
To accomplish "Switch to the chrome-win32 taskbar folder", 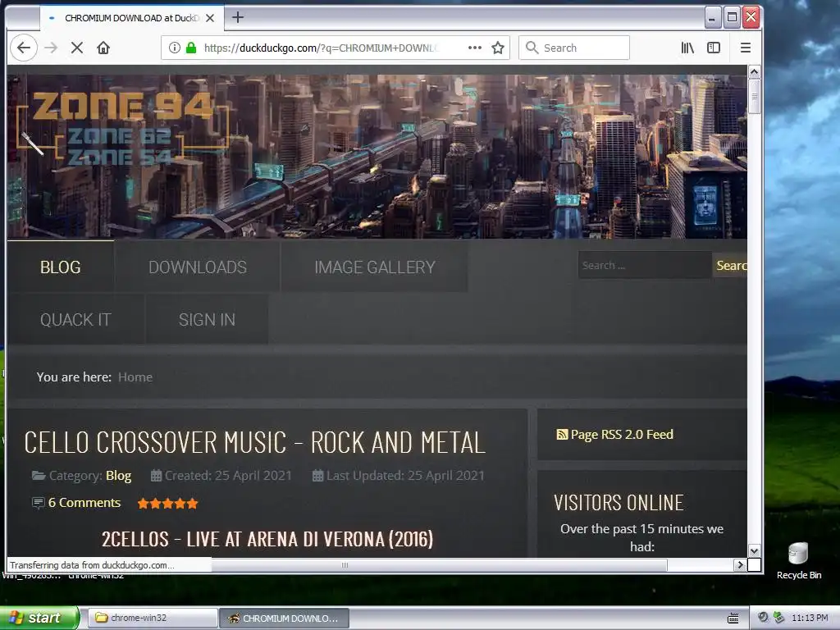I will 152,618.
